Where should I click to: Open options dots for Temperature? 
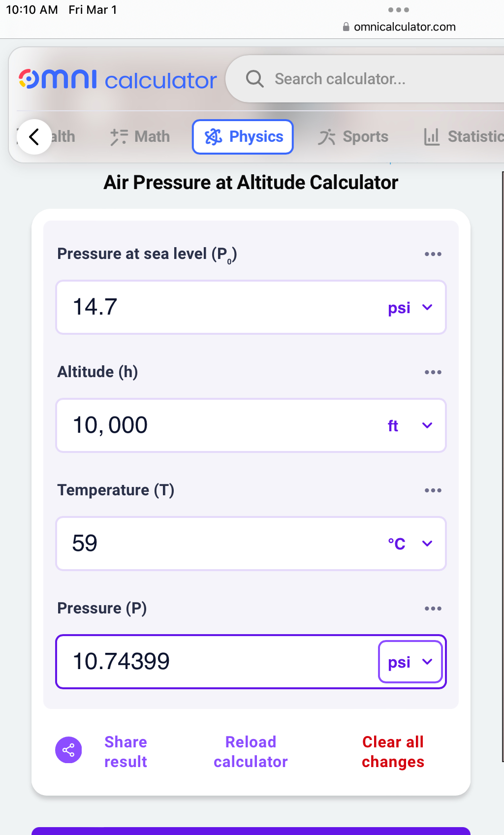pyautogui.click(x=433, y=490)
